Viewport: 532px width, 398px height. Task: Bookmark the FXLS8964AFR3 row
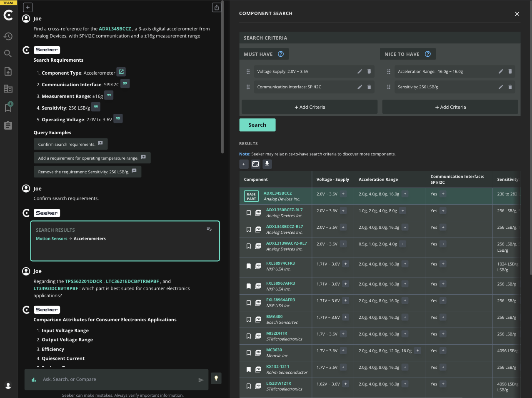[x=249, y=303]
